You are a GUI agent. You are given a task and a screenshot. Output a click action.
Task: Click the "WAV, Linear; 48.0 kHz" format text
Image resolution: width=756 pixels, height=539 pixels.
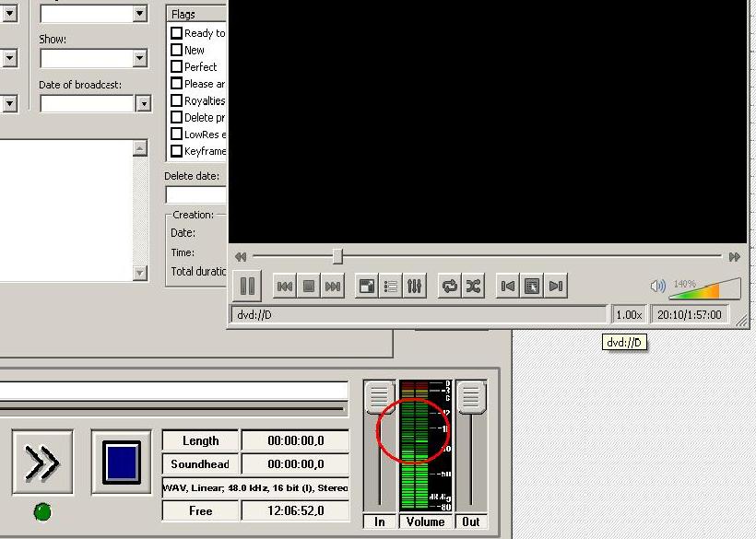255,487
